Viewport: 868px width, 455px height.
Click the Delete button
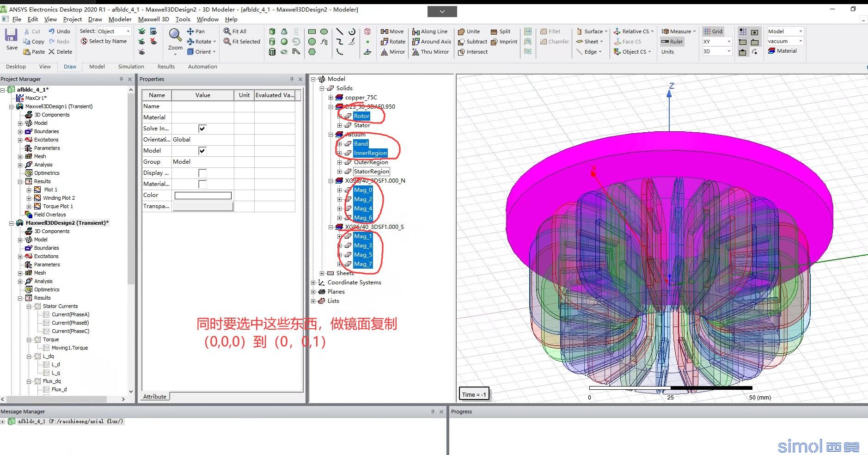(60, 52)
